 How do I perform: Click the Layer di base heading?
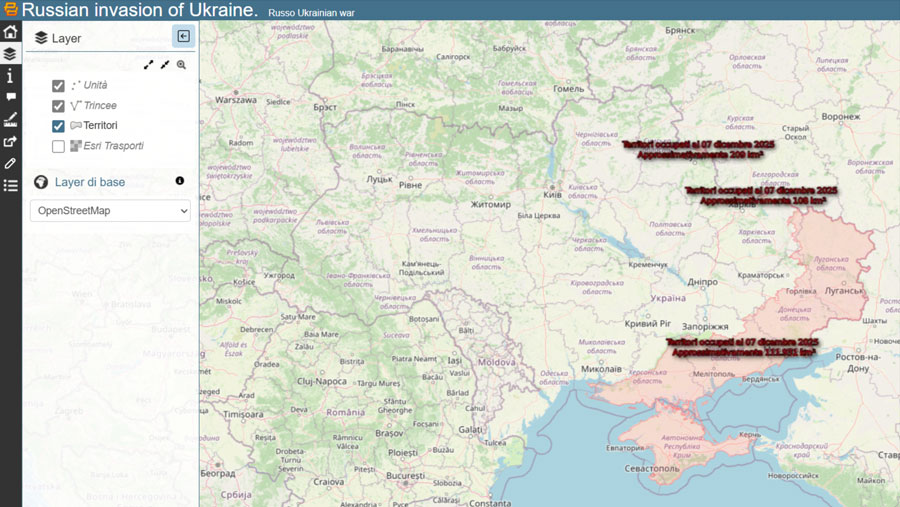(x=90, y=182)
